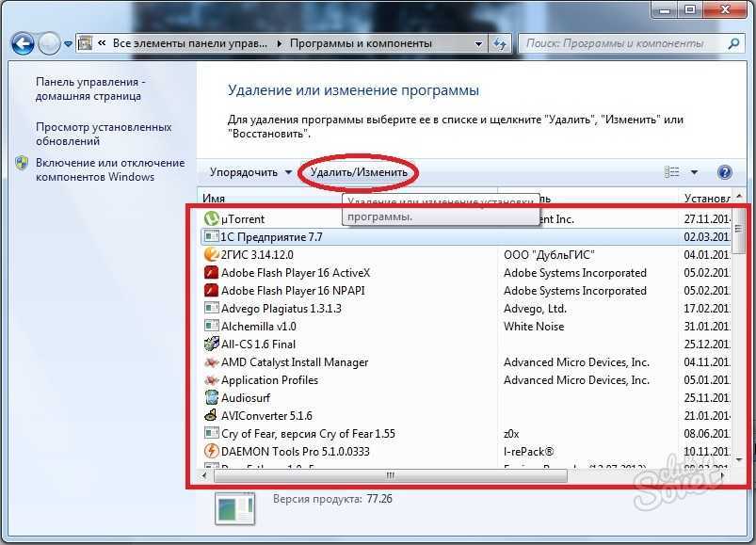Viewport: 756px width, 545px height.
Task: Open 'Панель управления - домашняя страница' link
Action: point(90,88)
